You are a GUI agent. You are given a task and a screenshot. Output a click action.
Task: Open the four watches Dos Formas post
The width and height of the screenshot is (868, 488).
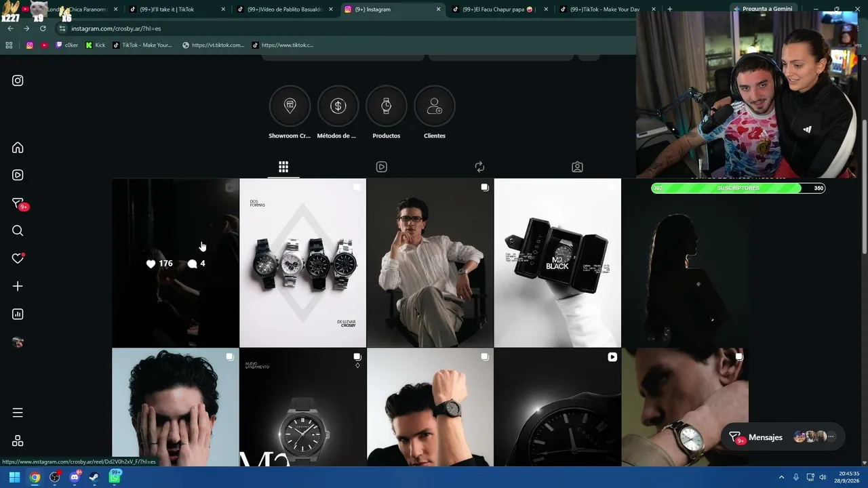point(302,263)
